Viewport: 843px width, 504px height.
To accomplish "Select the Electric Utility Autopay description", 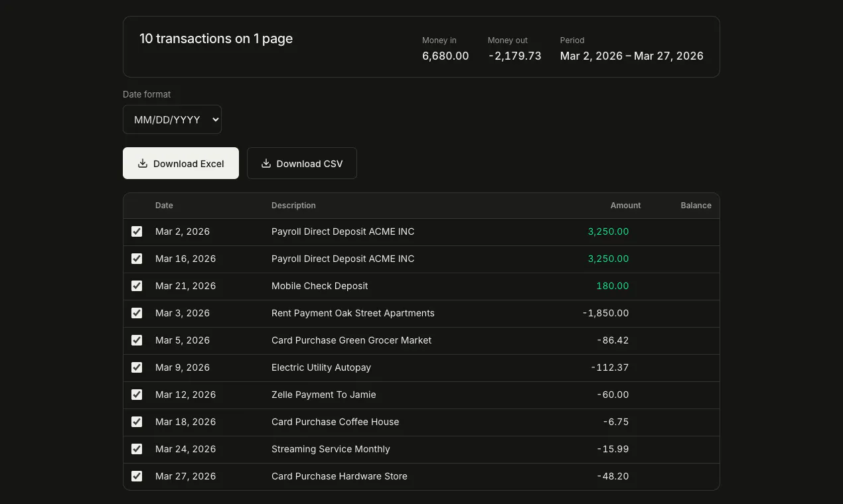I will (x=321, y=367).
